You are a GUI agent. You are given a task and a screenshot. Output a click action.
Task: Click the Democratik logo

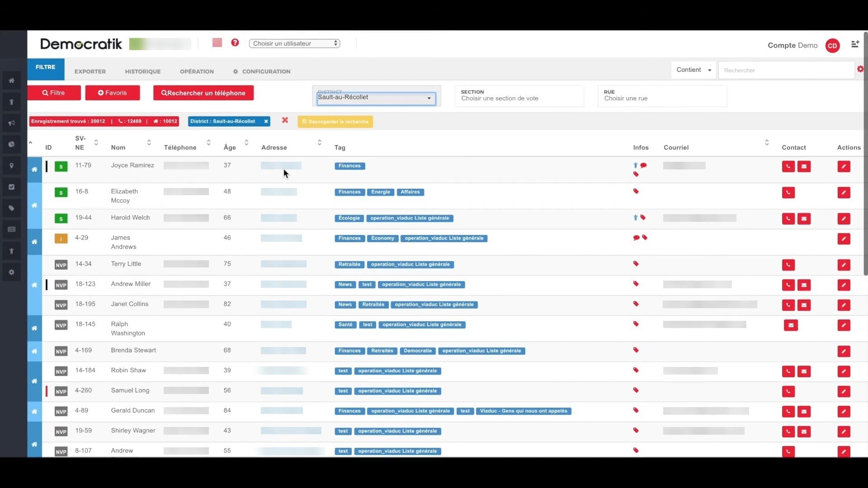click(x=81, y=44)
